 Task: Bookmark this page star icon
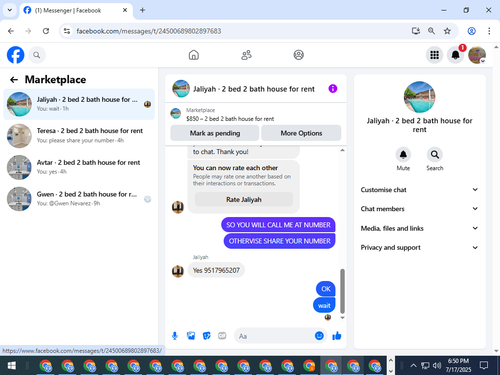447,31
